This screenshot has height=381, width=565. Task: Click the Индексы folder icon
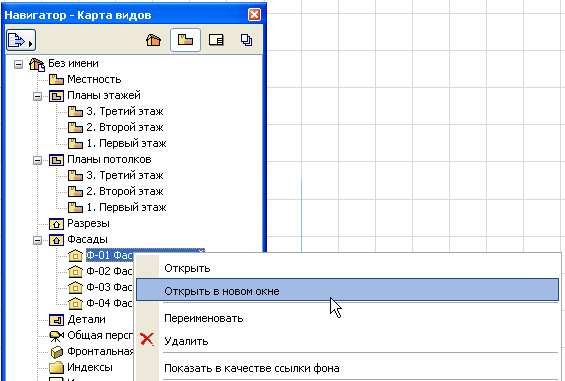point(56,368)
